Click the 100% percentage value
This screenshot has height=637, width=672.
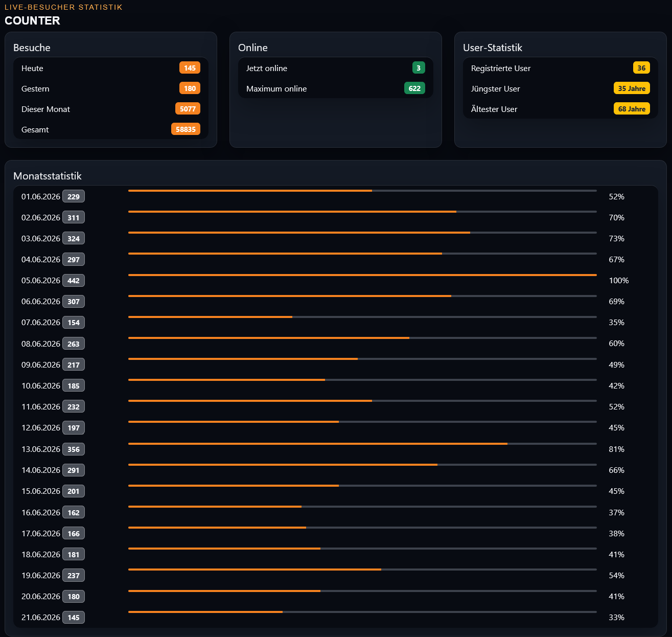619,281
